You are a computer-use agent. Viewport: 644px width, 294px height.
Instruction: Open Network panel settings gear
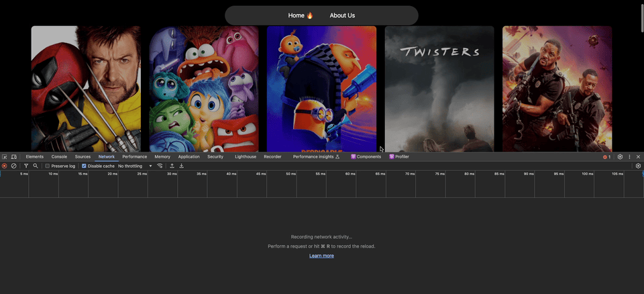[638, 166]
